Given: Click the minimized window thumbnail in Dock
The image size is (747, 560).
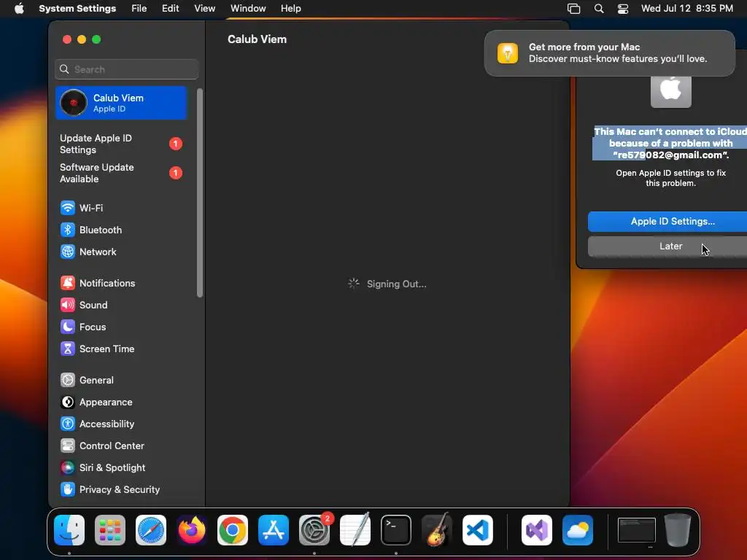Looking at the screenshot, I should pyautogui.click(x=636, y=531).
